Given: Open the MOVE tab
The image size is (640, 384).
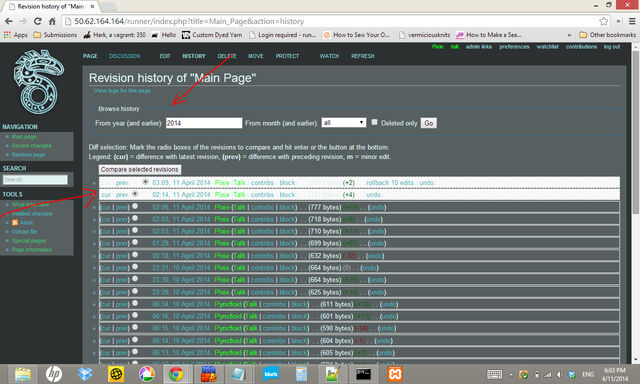Looking at the screenshot, I should click(256, 56).
